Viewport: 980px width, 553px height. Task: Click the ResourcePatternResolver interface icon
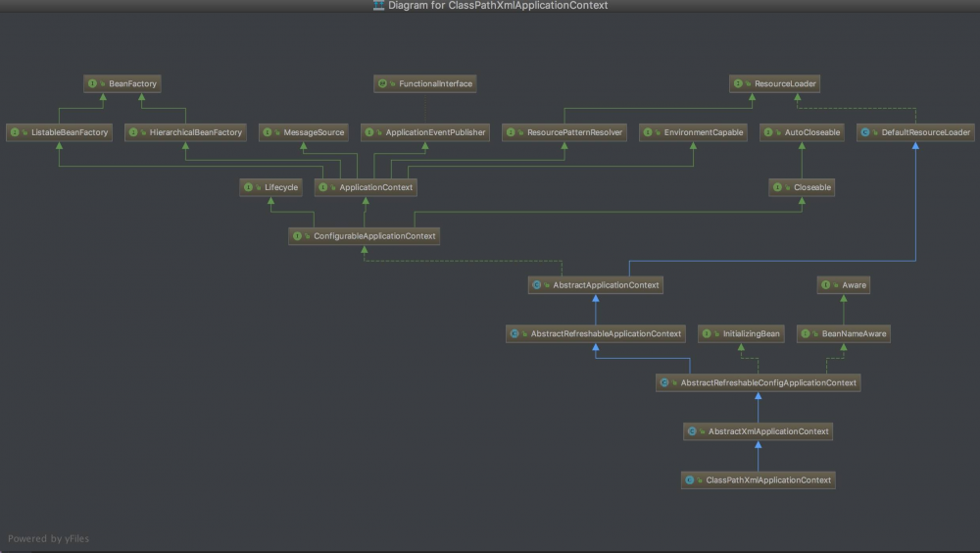[x=511, y=132]
